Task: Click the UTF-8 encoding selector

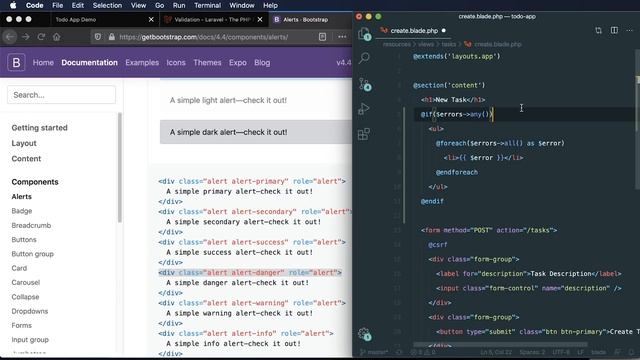Action: click(x=561, y=352)
